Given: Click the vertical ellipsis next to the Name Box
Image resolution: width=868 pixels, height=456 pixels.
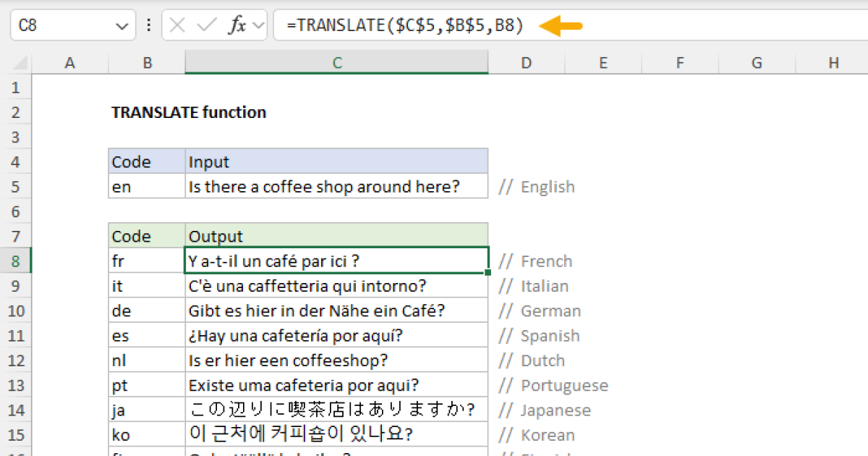Looking at the screenshot, I should [148, 25].
